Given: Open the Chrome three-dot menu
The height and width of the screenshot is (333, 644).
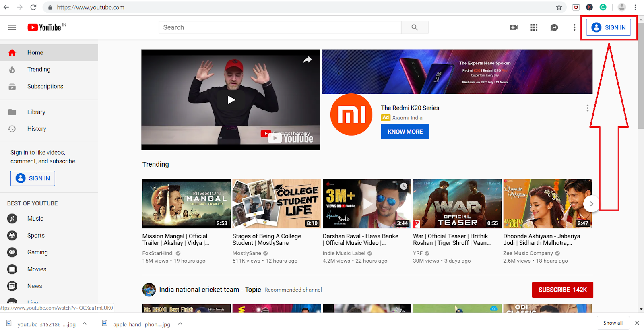Looking at the screenshot, I should 636,7.
